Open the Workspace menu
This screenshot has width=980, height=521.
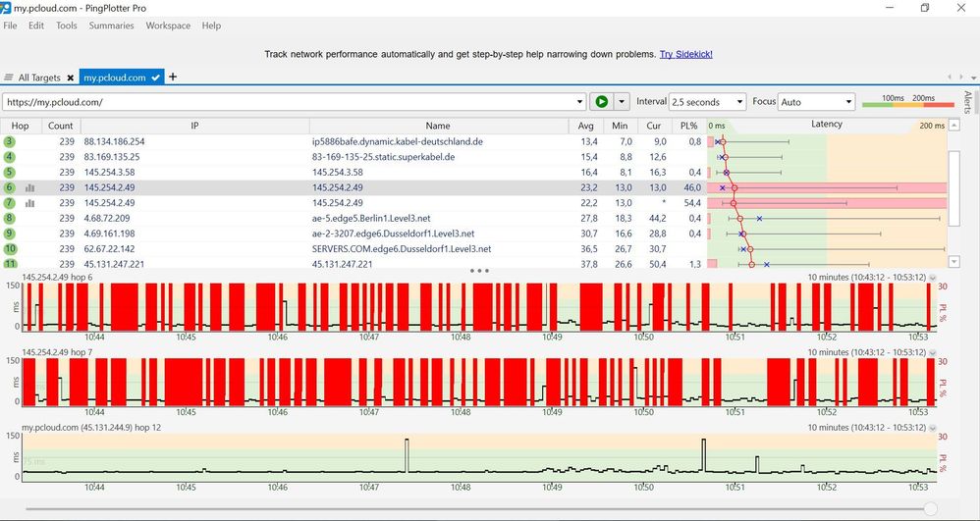[168, 26]
